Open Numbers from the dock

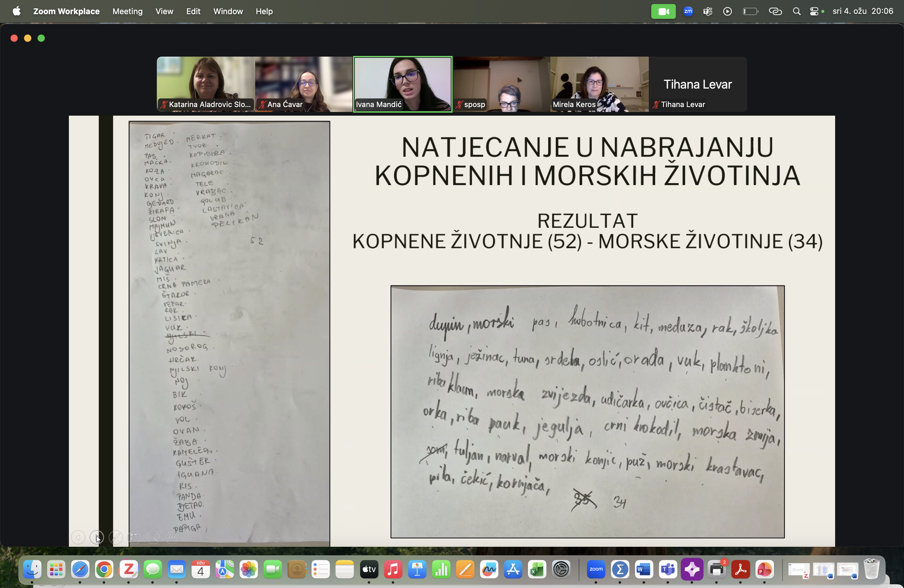pyautogui.click(x=442, y=570)
